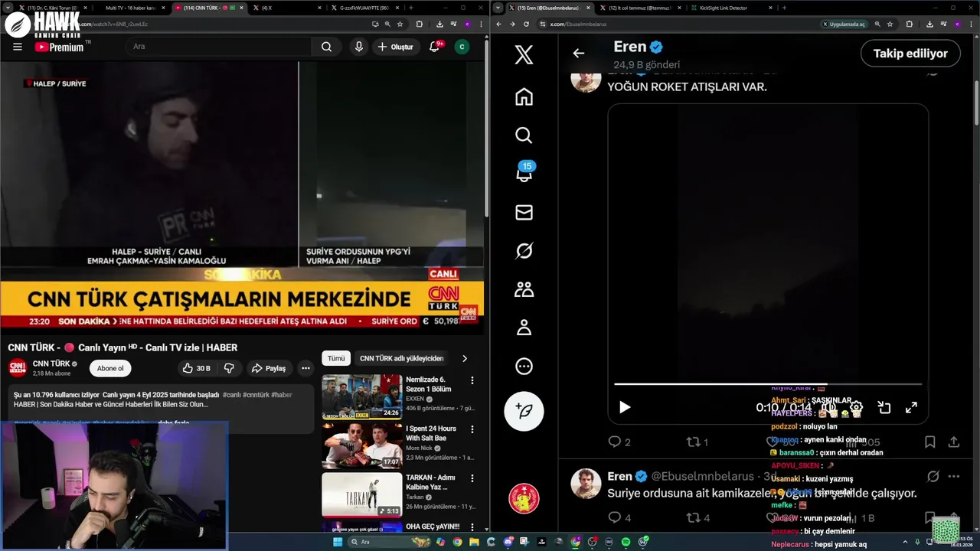Open picture-in-picture for tweet video
The width and height of the screenshot is (980, 551).
pos(884,407)
